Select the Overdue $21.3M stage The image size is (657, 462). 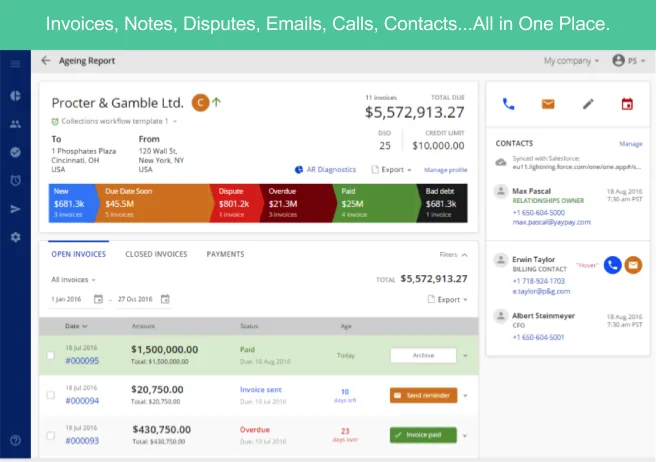[x=296, y=203]
